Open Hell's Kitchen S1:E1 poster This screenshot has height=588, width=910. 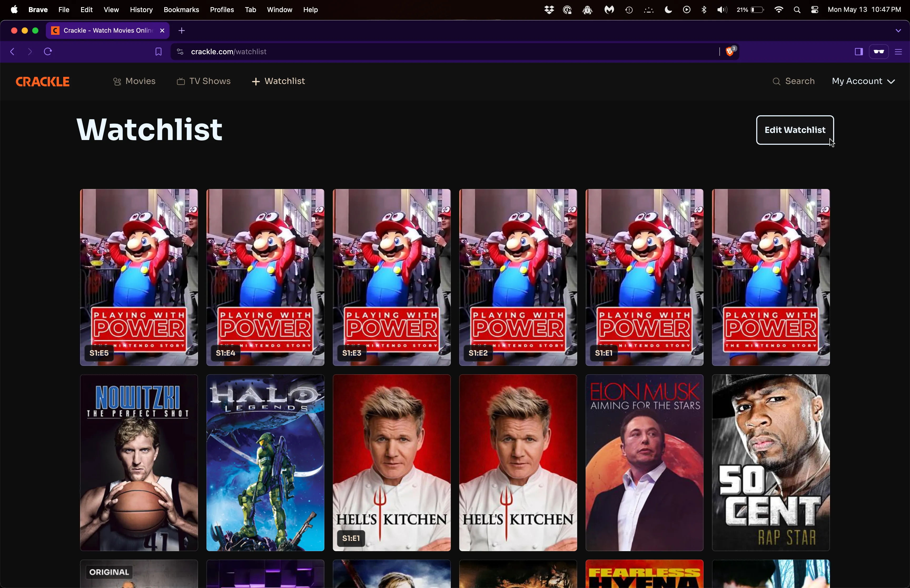392,462
